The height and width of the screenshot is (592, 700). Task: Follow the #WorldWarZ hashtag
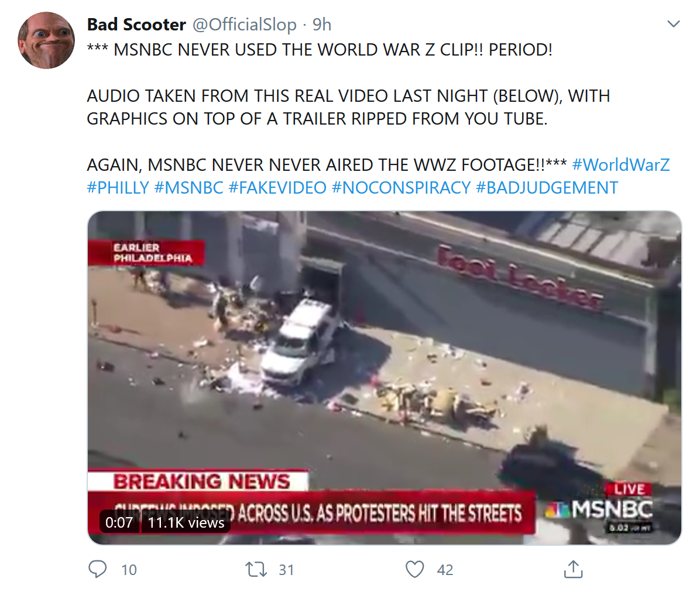click(620, 165)
